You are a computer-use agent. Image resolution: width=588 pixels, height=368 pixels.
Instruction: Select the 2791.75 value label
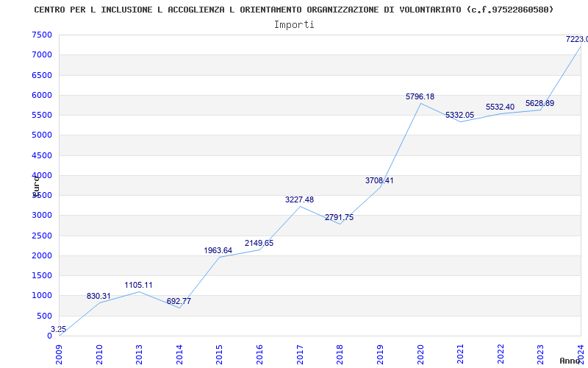[x=339, y=217]
